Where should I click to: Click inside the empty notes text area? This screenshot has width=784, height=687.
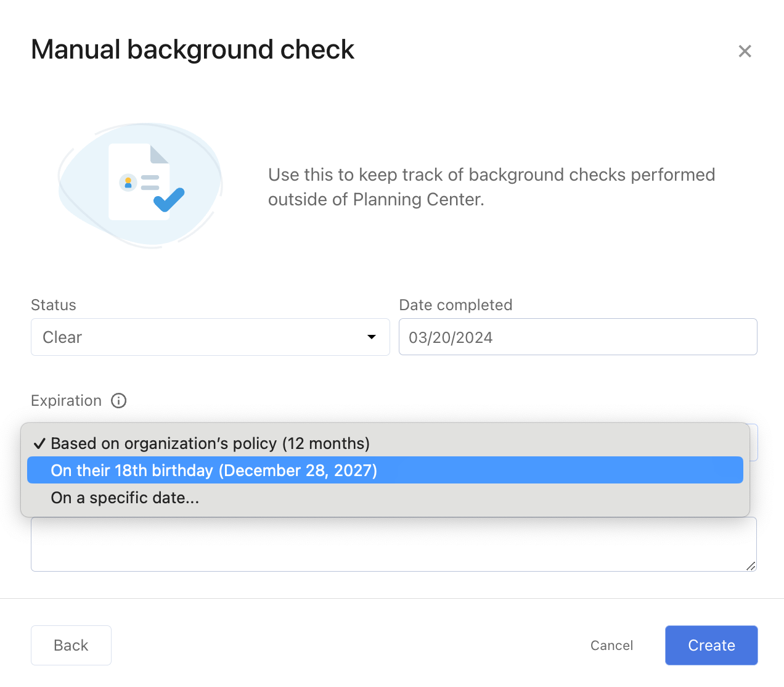pos(394,544)
